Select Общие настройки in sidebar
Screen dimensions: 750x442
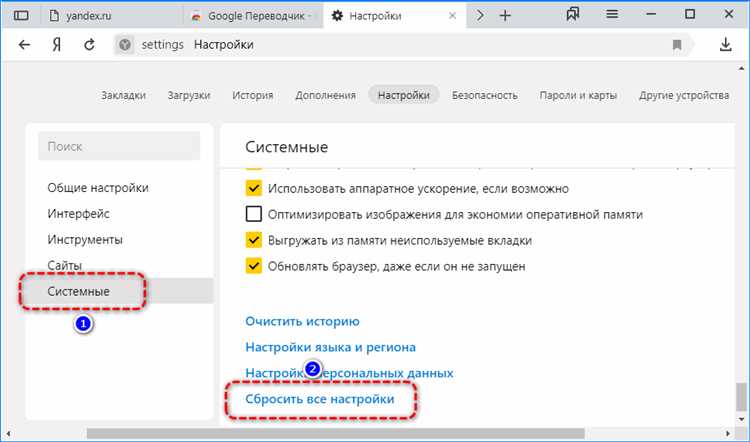pyautogui.click(x=98, y=188)
